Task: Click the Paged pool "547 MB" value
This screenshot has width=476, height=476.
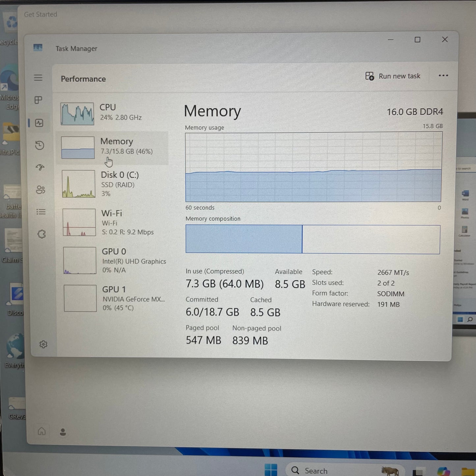Action: [203, 340]
